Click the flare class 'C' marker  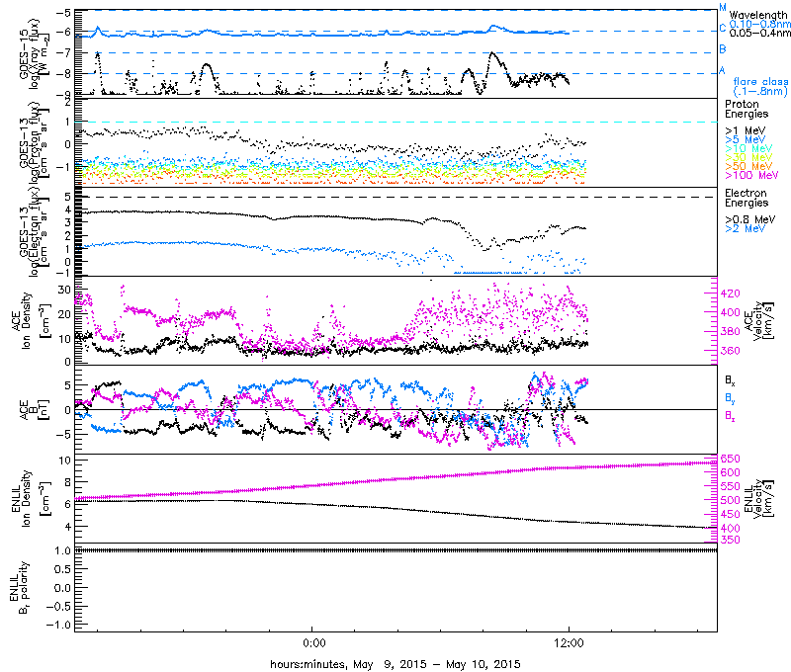coord(723,29)
